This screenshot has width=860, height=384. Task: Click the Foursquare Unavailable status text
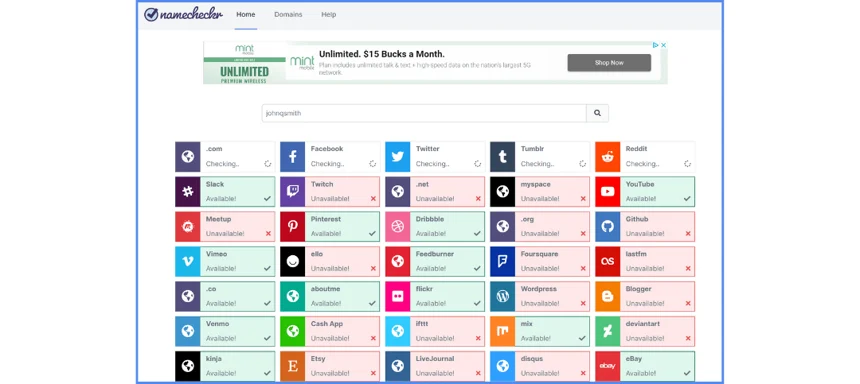pos(540,269)
